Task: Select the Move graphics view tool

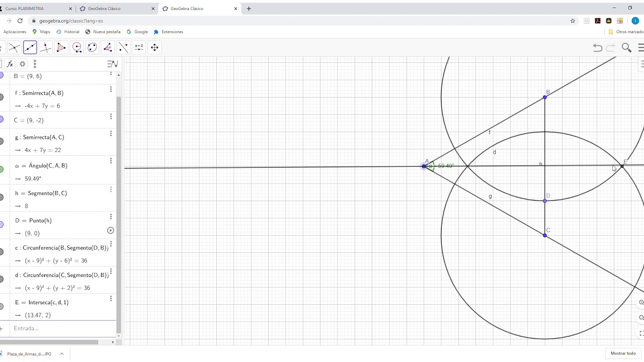Action: point(154,47)
